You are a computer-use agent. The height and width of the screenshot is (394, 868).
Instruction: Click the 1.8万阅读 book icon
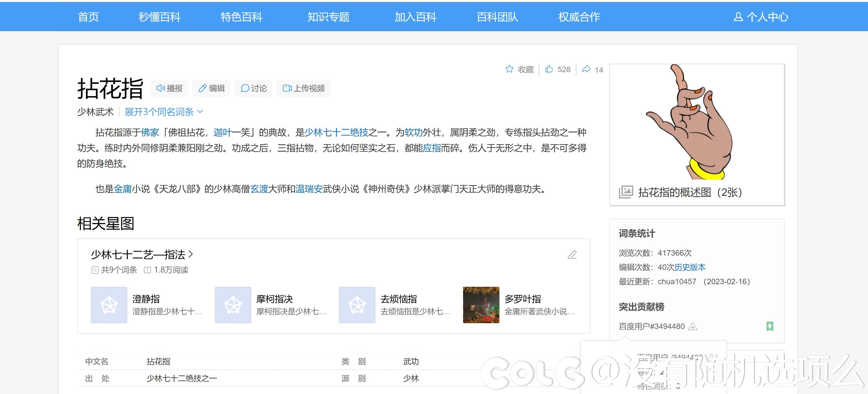tap(147, 270)
